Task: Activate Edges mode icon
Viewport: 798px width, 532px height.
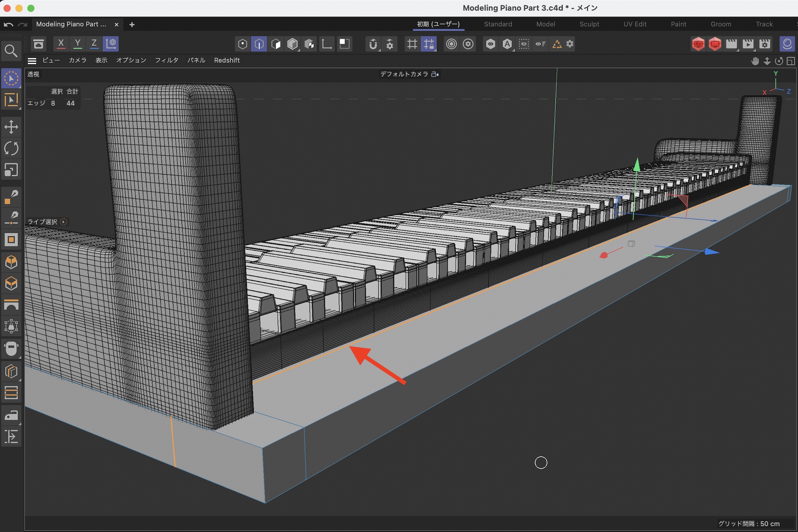Action: (259, 44)
